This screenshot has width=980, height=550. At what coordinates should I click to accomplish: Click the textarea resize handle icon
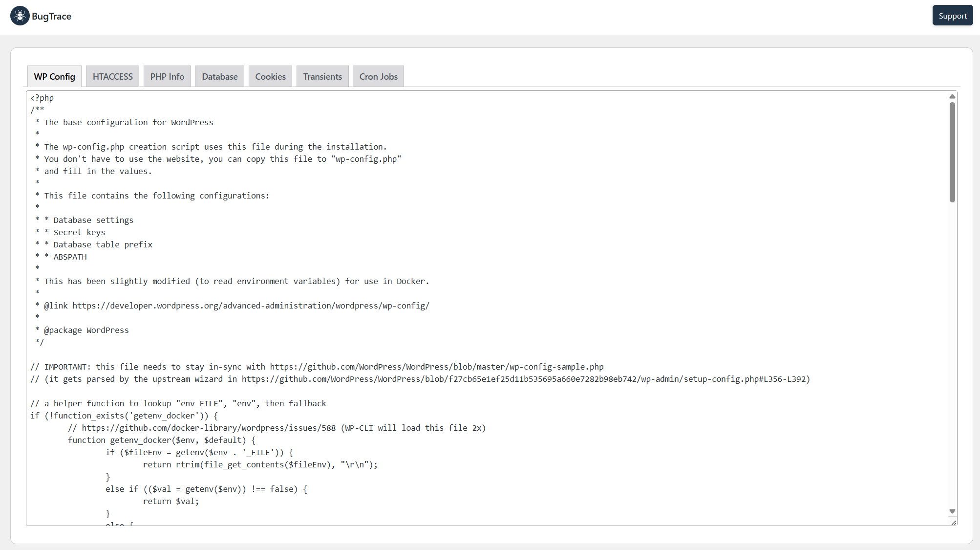pos(953,522)
